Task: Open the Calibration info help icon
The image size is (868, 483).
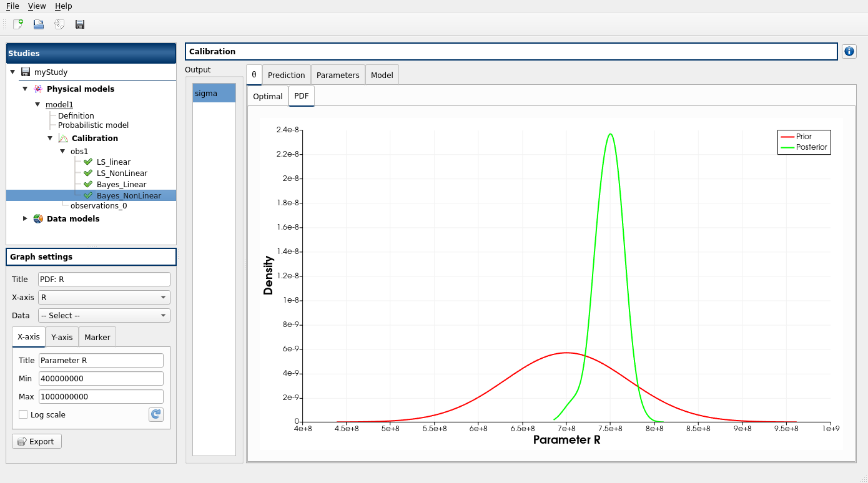Action: [849, 51]
